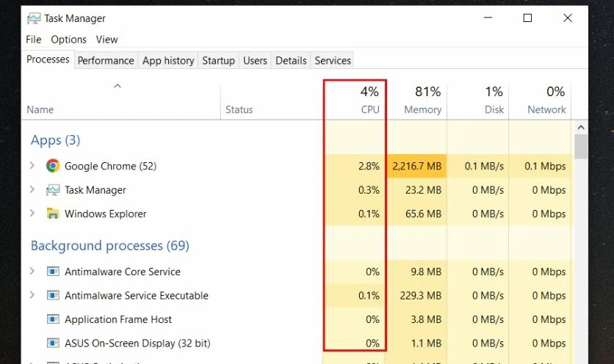This screenshot has height=364, width=614.
Task: Click the Antimalware Core Service icon
Action: [x=52, y=272]
